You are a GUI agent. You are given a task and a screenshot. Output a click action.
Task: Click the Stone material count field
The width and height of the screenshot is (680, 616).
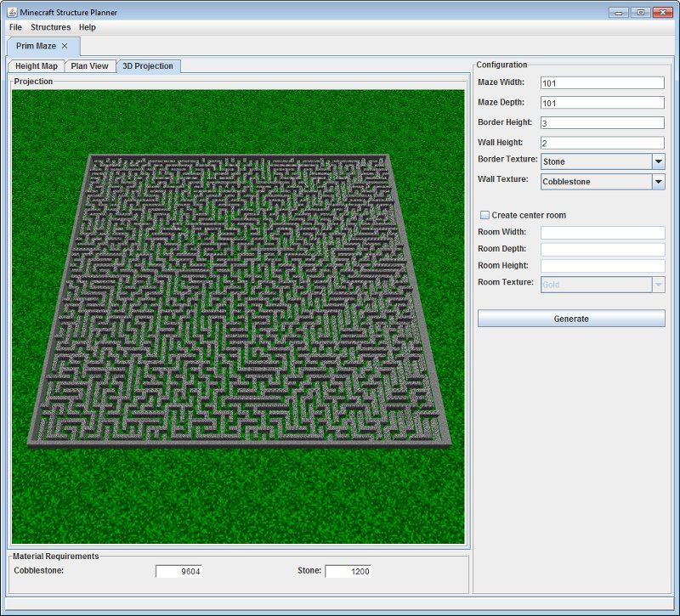[348, 572]
